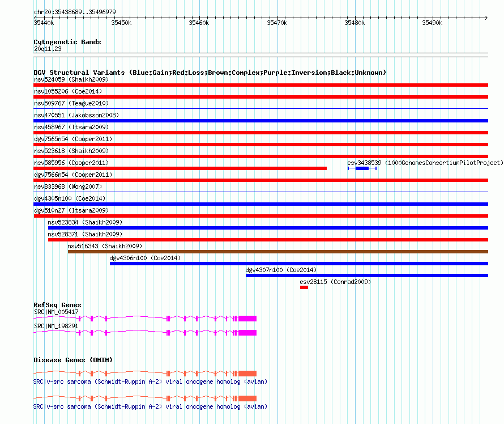Click the nsv523618 (Shaikh2009) label
This screenshot has height=424, width=504.
pos(71,151)
